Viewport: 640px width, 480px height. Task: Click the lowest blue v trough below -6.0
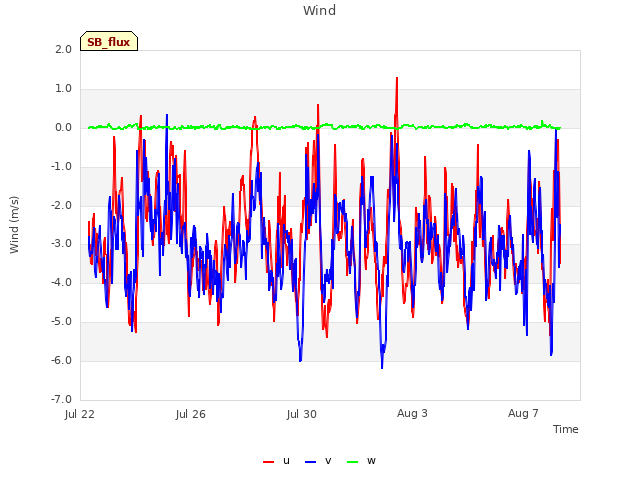point(382,367)
